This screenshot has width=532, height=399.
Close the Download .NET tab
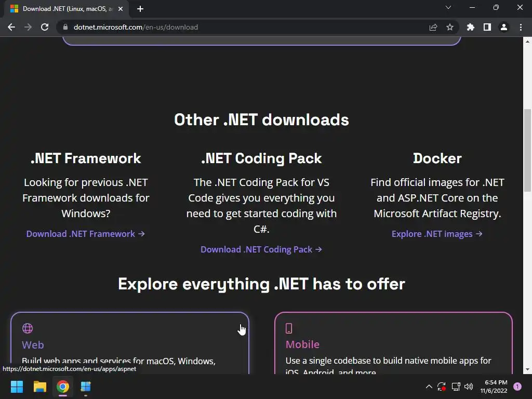coord(121,9)
